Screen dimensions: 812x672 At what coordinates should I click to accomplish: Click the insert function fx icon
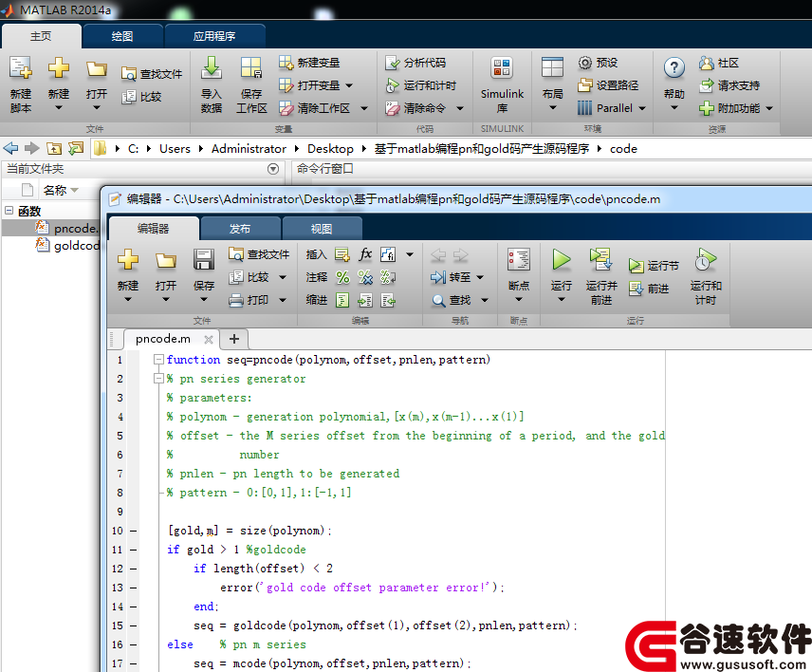pos(365,254)
